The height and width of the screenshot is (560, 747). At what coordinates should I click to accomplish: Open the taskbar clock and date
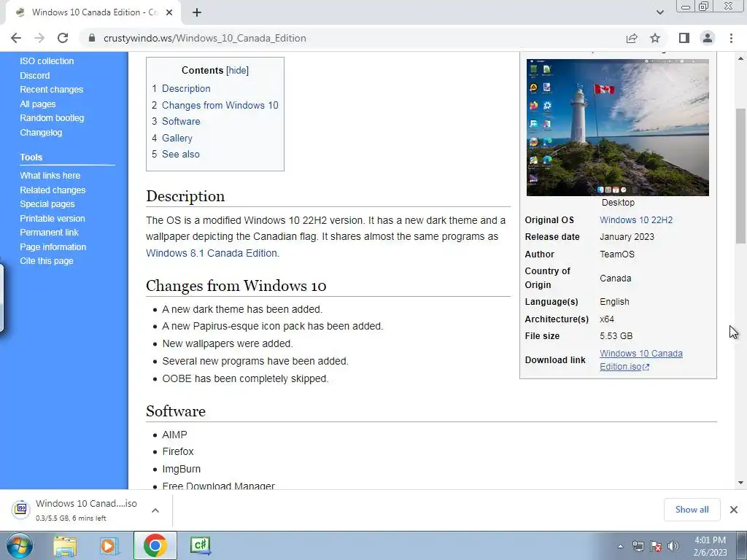710,546
